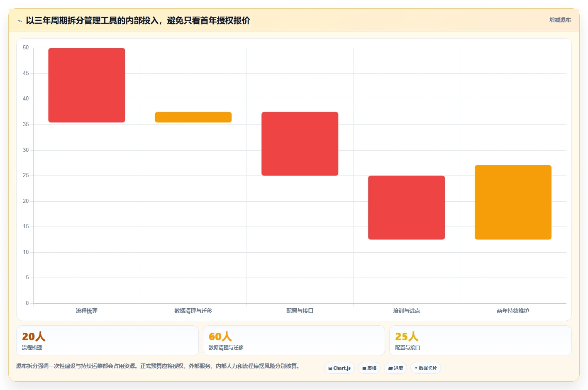Click the red 培训与试点 waterfall bar

pyautogui.click(x=407, y=207)
